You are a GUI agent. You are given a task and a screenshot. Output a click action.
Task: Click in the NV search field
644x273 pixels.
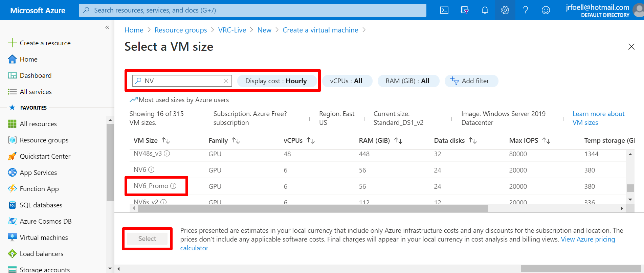click(x=182, y=81)
